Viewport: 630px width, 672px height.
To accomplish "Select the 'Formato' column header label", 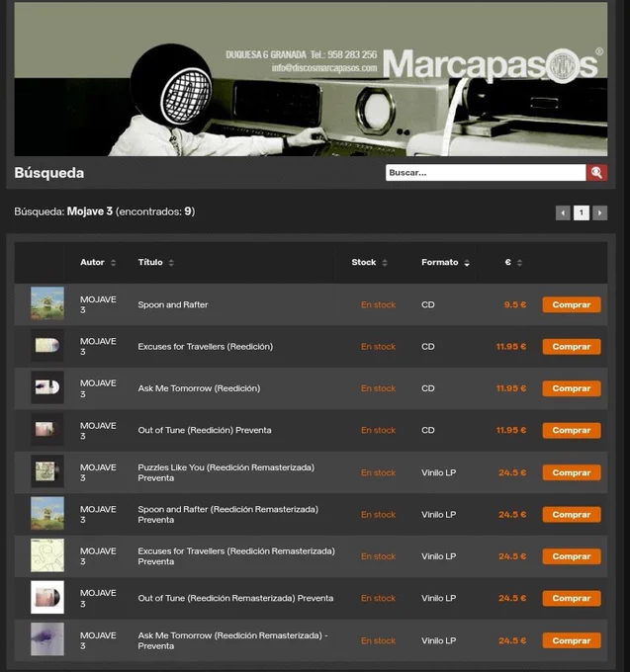I will pos(439,262).
